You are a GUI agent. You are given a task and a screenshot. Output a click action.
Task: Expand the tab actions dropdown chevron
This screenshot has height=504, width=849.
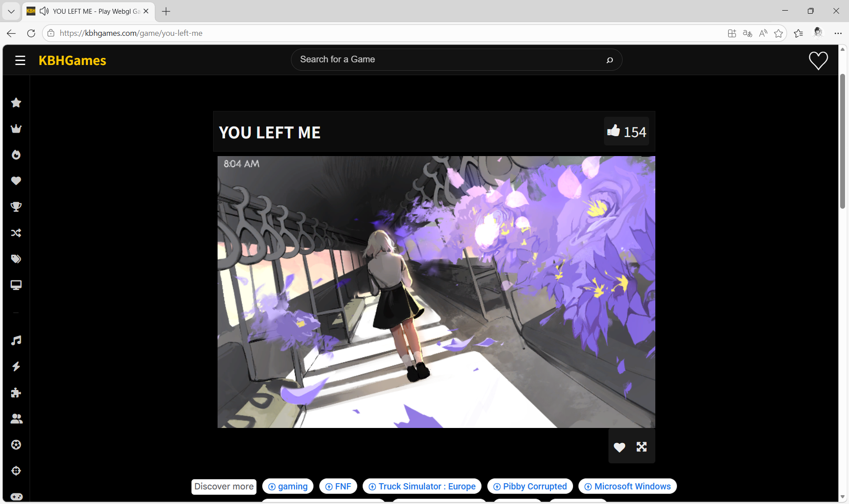pyautogui.click(x=11, y=11)
